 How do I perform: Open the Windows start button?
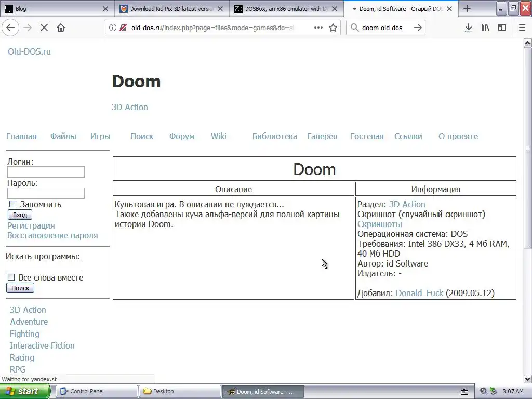[25, 392]
